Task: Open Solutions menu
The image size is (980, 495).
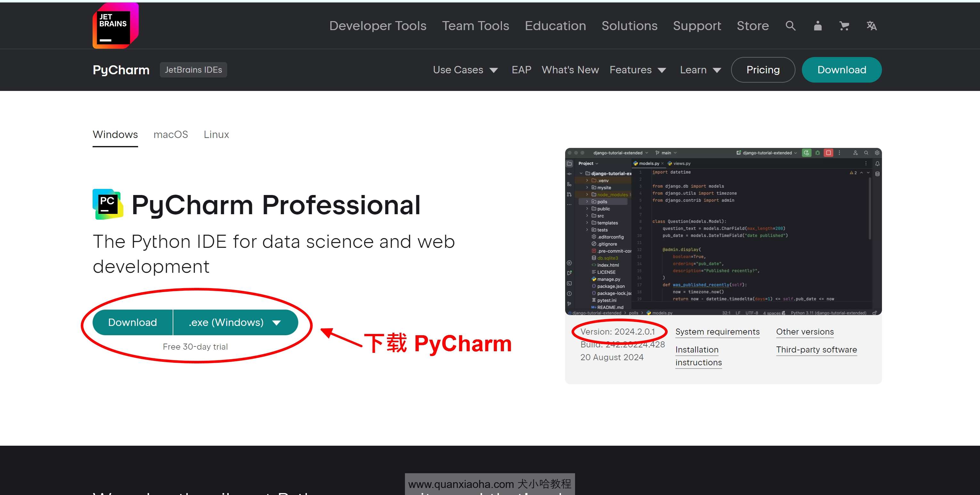Action: pyautogui.click(x=630, y=26)
